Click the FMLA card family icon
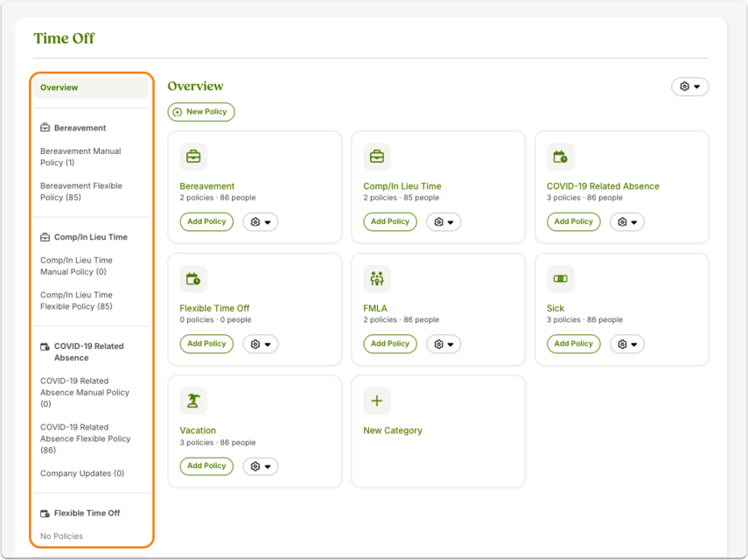Image resolution: width=748 pixels, height=560 pixels. 377,278
